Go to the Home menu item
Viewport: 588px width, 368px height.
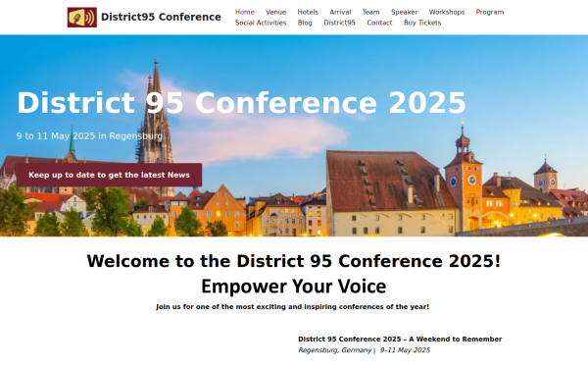tap(244, 12)
